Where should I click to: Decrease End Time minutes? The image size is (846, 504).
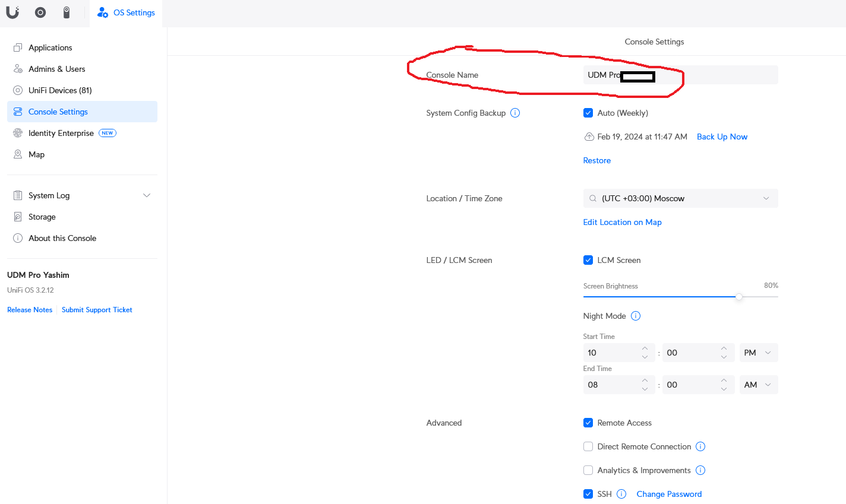[x=724, y=389]
